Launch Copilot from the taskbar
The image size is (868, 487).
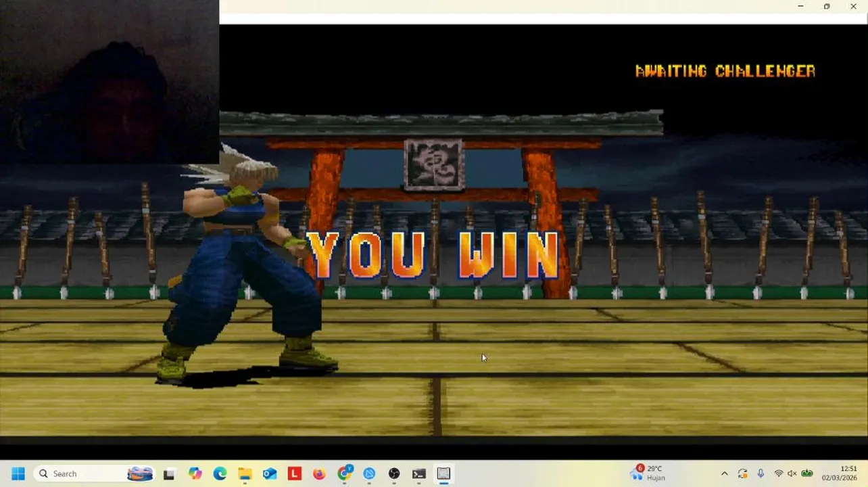tap(195, 474)
